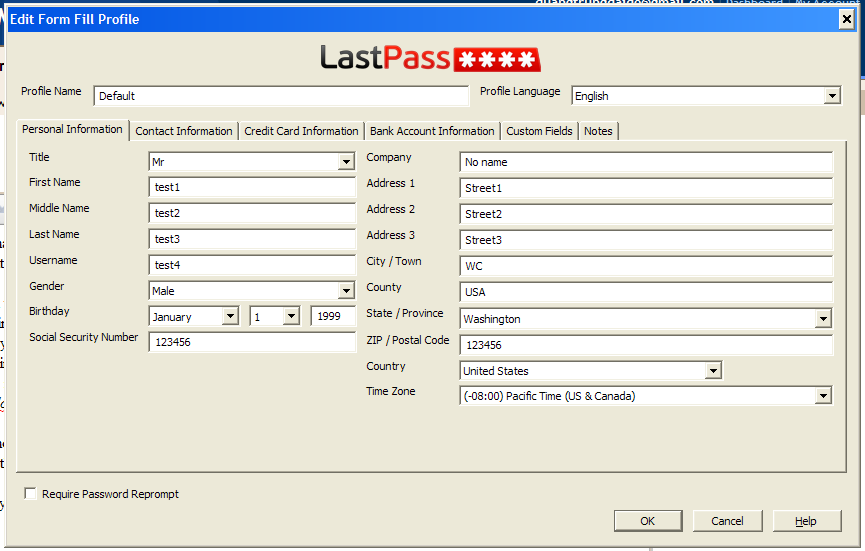Click the Birthday year field
The width and height of the screenshot is (865, 551).
click(333, 316)
